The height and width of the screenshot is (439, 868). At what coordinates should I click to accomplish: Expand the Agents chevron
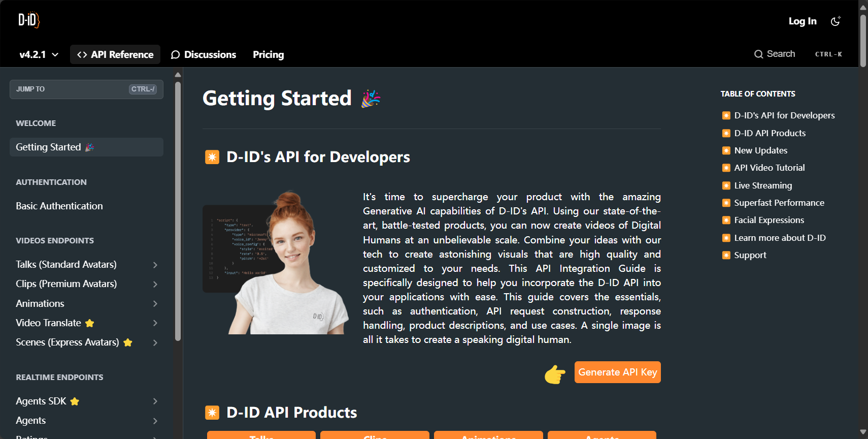pos(155,421)
